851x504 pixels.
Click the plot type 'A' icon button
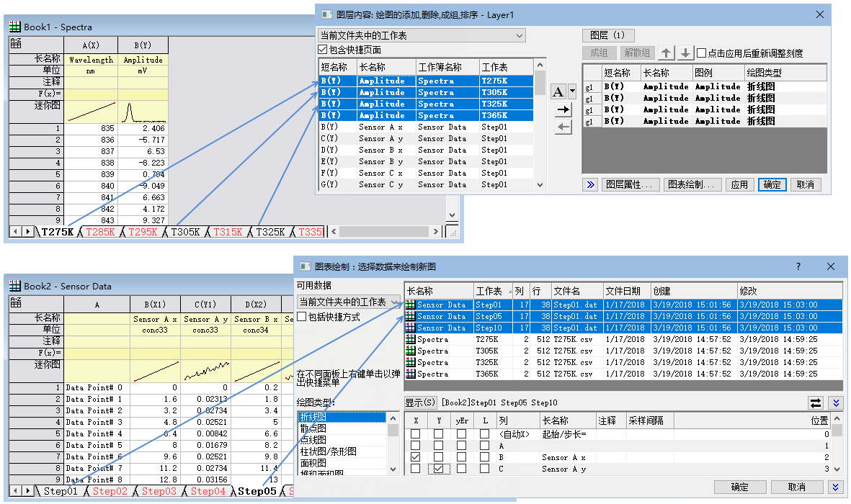[558, 91]
